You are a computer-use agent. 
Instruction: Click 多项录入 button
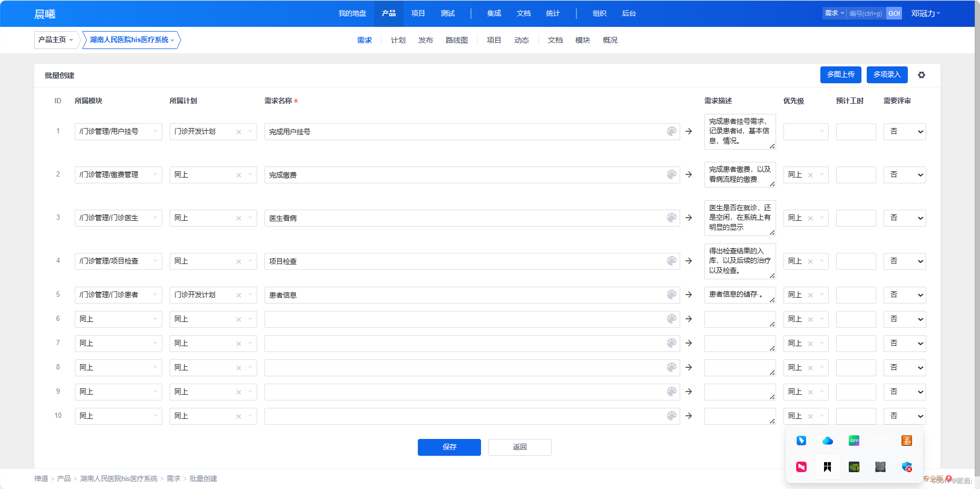click(887, 75)
